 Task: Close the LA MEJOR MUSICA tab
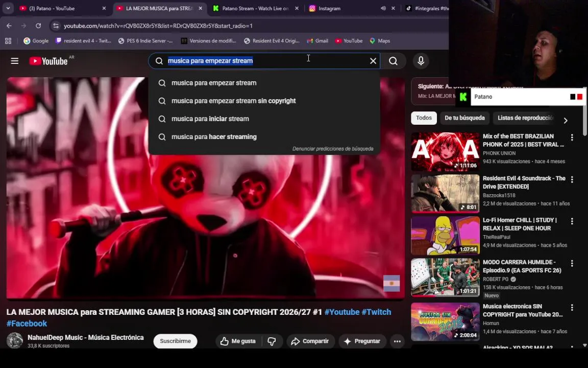(200, 8)
